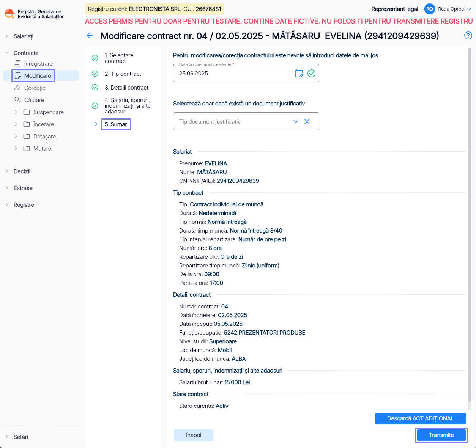Expand the Registre section
The image size is (476, 448).
pyautogui.click(x=7, y=204)
